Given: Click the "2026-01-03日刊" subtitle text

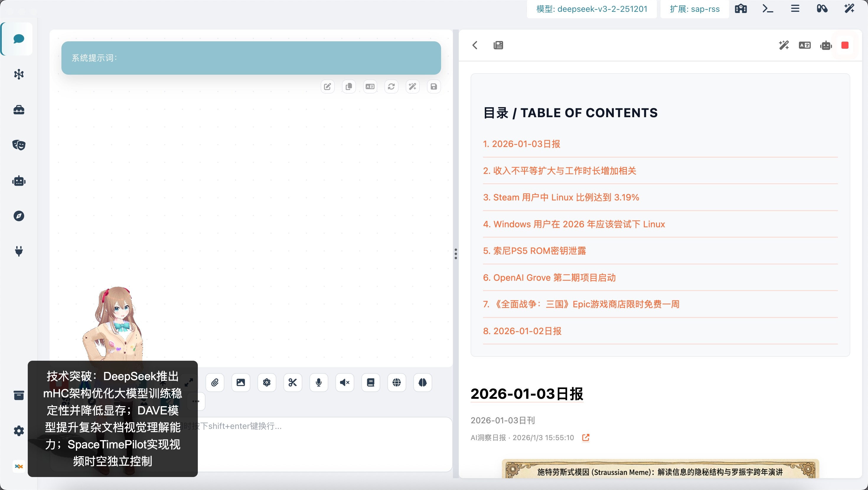Looking at the screenshot, I should click(x=503, y=420).
